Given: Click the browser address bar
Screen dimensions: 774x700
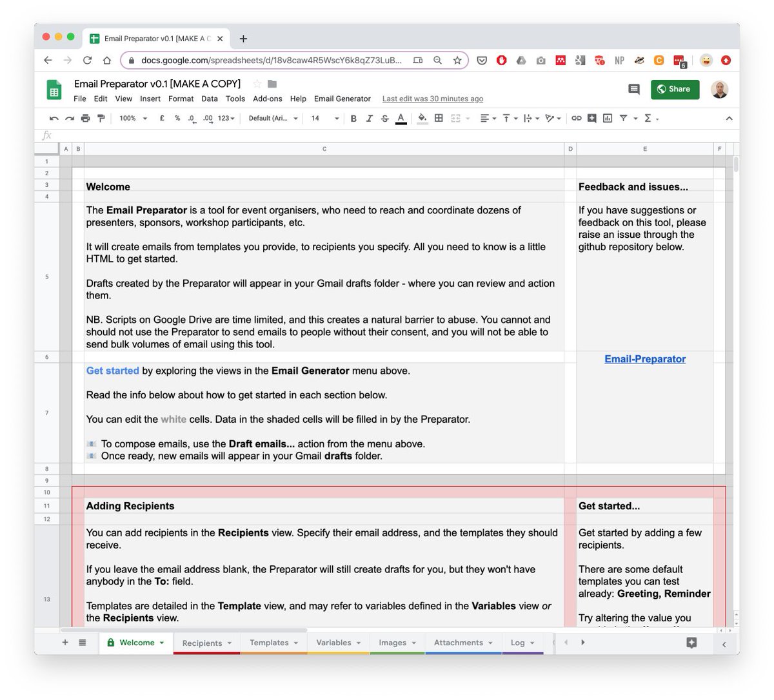Looking at the screenshot, I should [x=271, y=60].
